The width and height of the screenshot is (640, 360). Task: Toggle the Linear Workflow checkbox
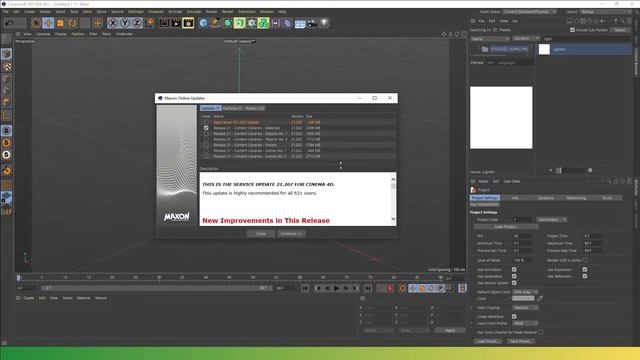(514, 316)
